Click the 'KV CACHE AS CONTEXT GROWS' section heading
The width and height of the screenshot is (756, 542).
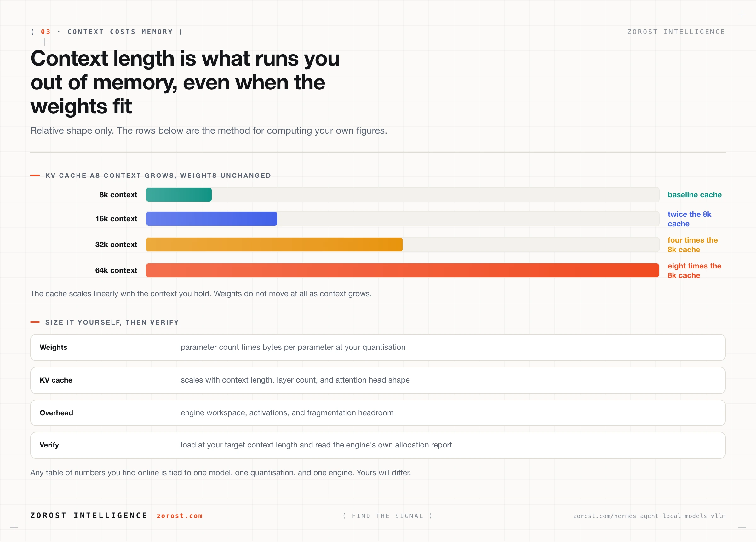tap(158, 176)
